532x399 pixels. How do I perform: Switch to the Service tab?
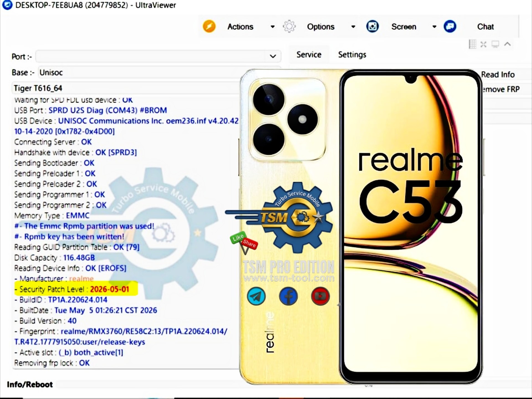pyautogui.click(x=309, y=55)
